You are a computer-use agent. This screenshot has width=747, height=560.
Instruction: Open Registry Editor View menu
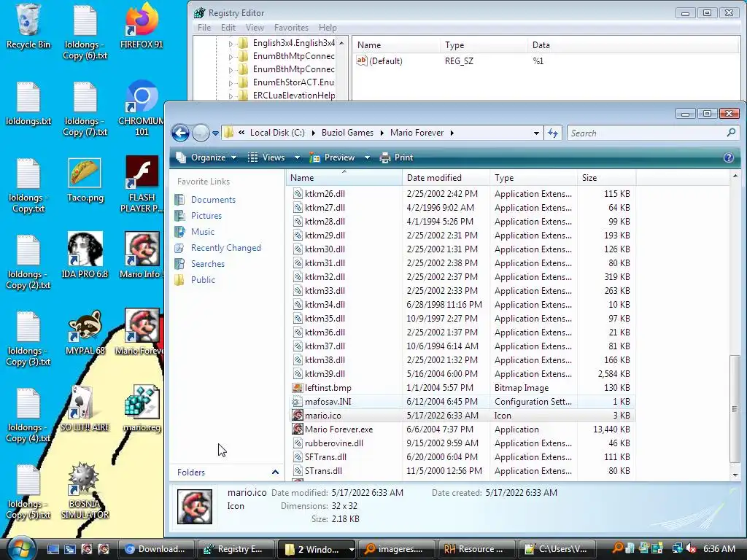tap(255, 28)
